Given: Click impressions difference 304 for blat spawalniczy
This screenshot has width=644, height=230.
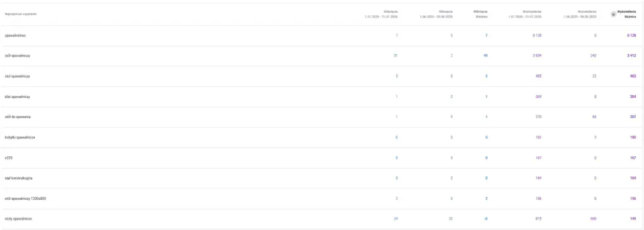Looking at the screenshot, I should (633, 96).
